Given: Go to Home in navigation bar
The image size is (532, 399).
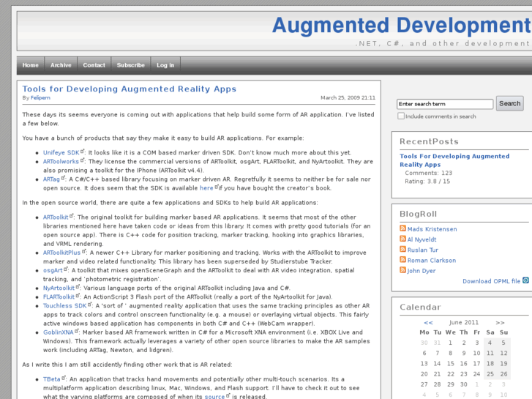Looking at the screenshot, I should [31, 65].
